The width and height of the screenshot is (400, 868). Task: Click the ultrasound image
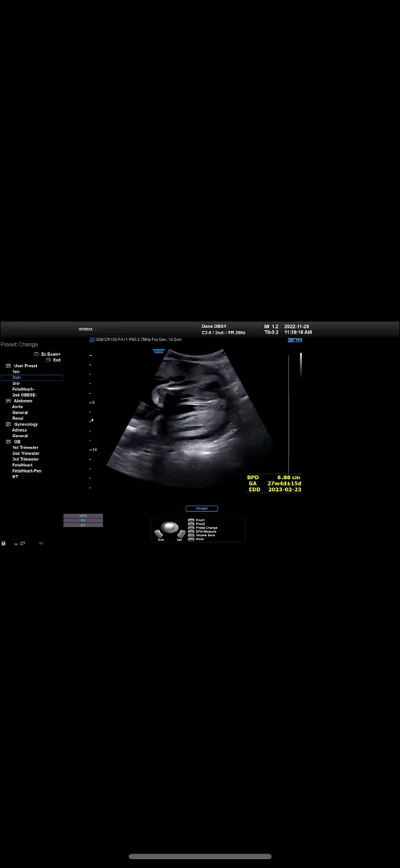point(191,418)
